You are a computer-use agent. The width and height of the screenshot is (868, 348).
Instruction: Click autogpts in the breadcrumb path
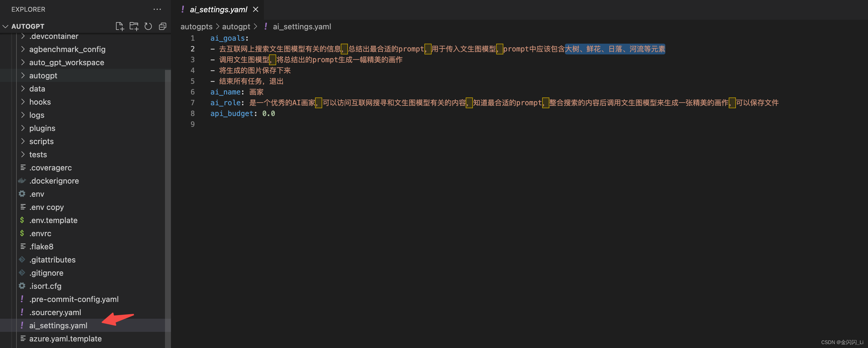coord(196,27)
